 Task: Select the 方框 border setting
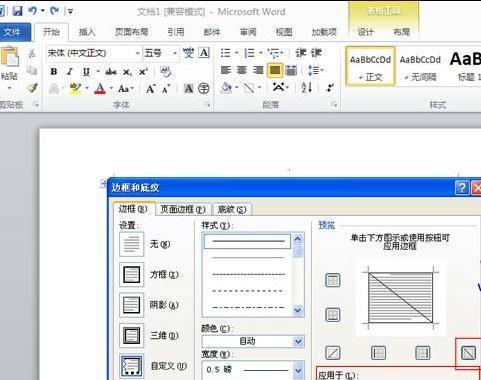(x=131, y=275)
